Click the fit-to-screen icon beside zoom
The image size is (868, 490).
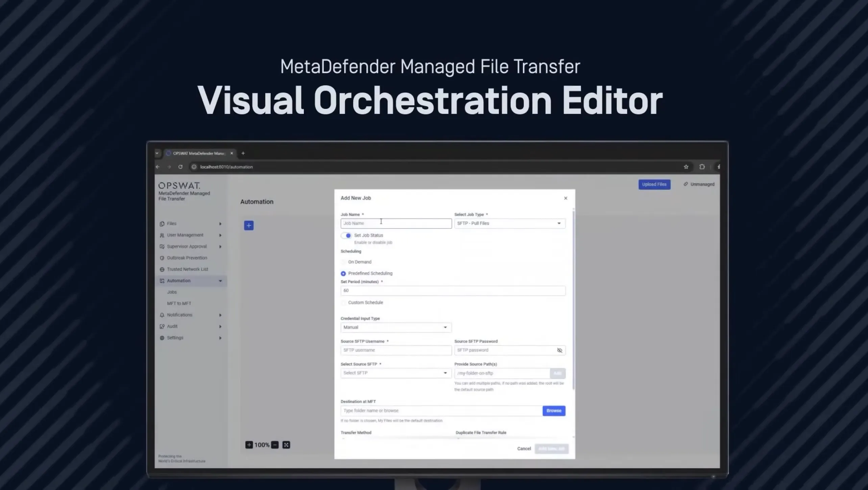(x=286, y=445)
